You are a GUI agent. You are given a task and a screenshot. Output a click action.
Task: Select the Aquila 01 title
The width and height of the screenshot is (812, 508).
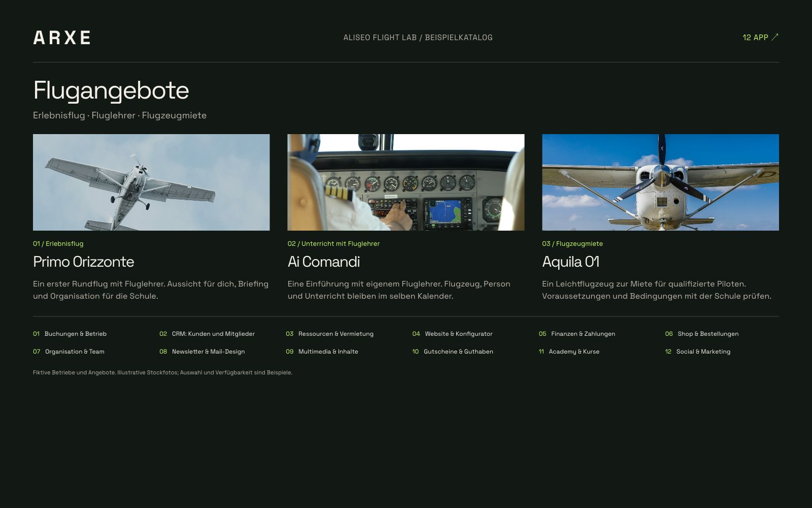point(571,262)
